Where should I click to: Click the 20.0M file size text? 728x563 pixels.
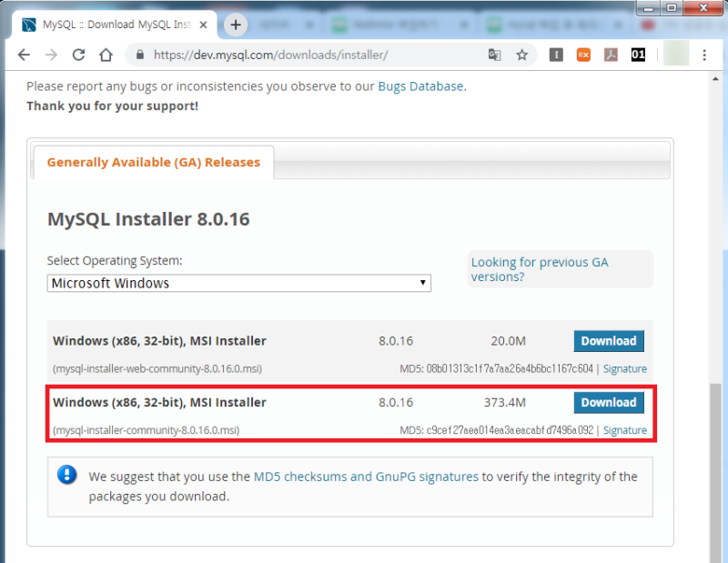509,341
